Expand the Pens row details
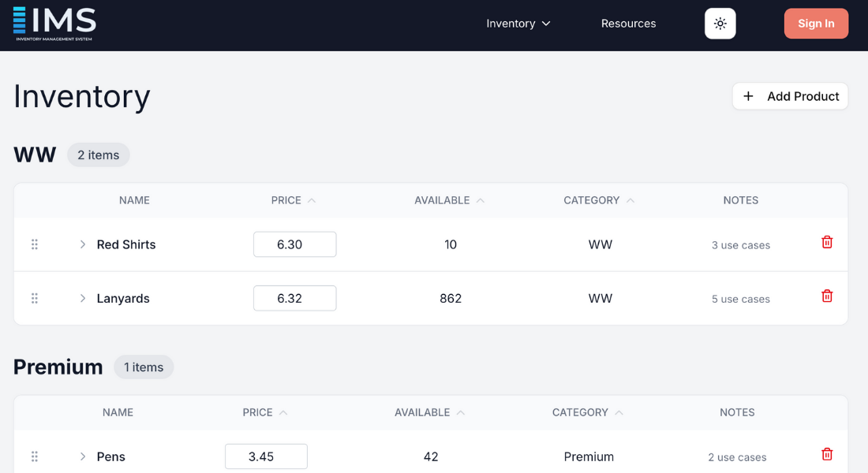The height and width of the screenshot is (473, 868). click(82, 456)
